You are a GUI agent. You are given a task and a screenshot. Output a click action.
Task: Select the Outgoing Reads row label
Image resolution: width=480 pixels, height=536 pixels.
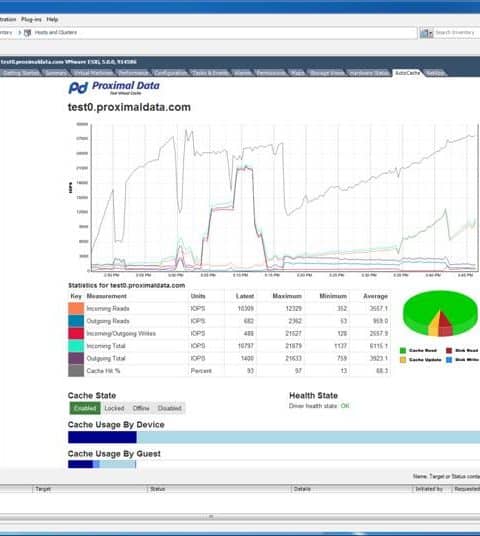coord(108,321)
